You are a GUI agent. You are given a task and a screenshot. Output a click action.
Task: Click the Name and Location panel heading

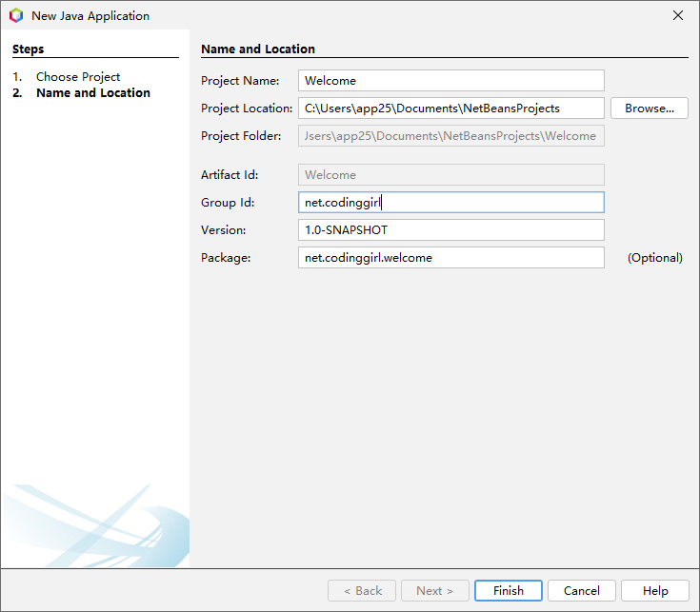coord(257,49)
